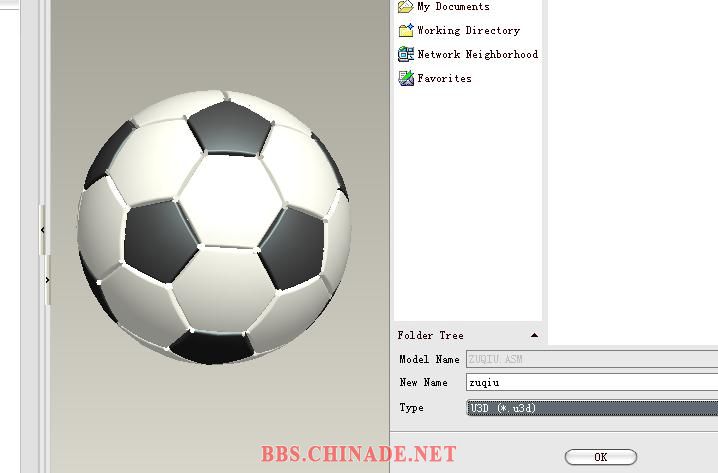Collapse the side panel with the left arrow
The width and height of the screenshot is (718, 473).
pyautogui.click(x=43, y=230)
